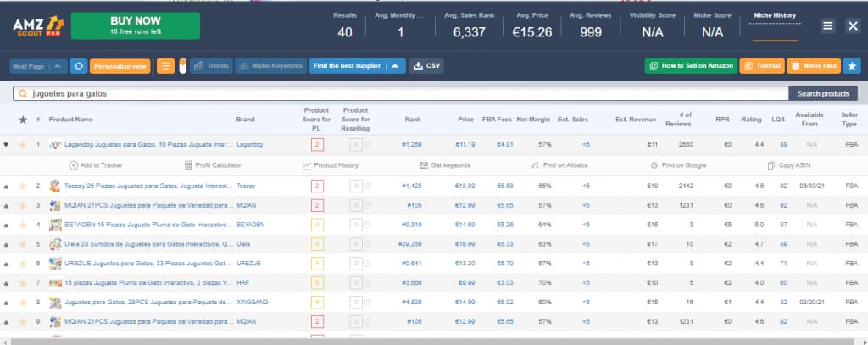Viewport: 868px width, 345px height.
Task: Star the Toozey 26 Piezas product
Action: pos(23,186)
